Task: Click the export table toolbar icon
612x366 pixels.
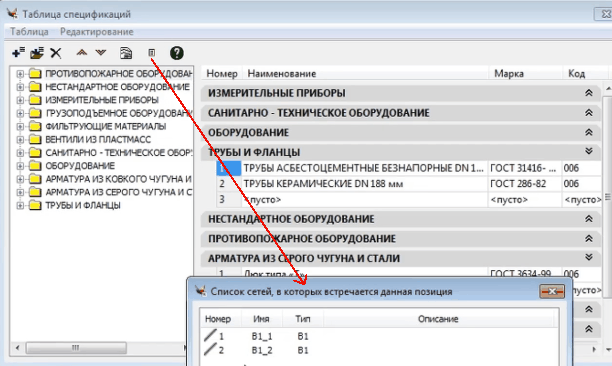Action: [126, 53]
